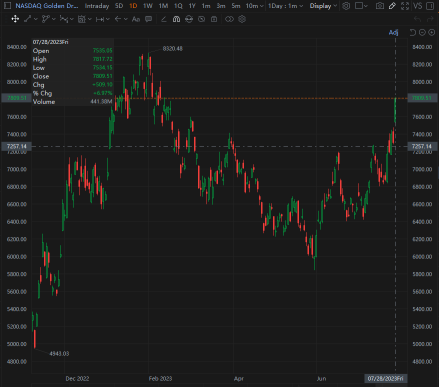The height and width of the screenshot is (387, 439).
Task: Select the move crosshair cursor tool
Action: click(15, 19)
